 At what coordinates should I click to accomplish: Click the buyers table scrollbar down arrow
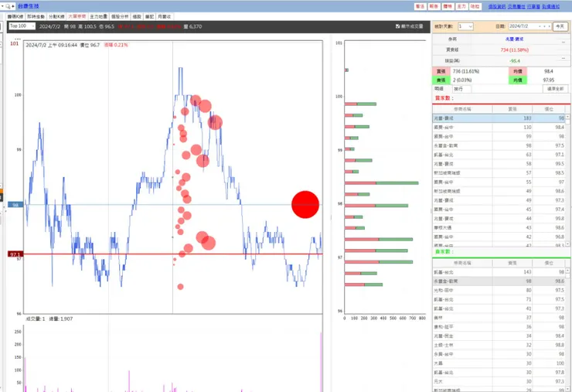pyautogui.click(x=567, y=244)
